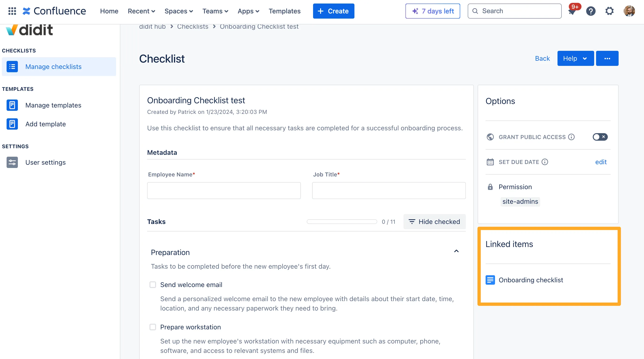The width and height of the screenshot is (644, 359).
Task: Click the 0 / 11 task count
Action: [x=389, y=222]
